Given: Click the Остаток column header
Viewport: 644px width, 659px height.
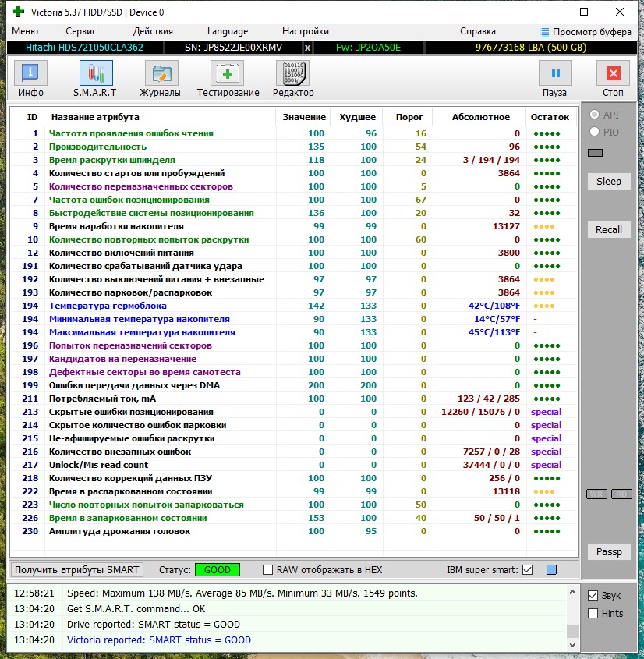Looking at the screenshot, I should coord(550,117).
